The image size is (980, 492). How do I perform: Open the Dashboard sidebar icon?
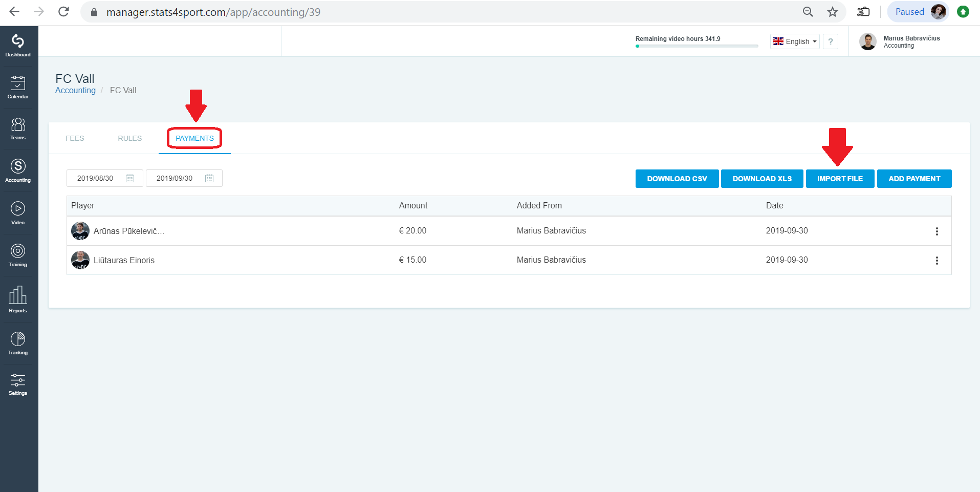pos(18,46)
